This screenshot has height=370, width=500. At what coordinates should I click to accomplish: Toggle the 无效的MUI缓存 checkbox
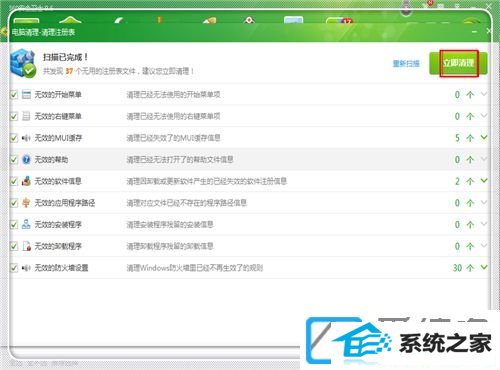point(14,138)
